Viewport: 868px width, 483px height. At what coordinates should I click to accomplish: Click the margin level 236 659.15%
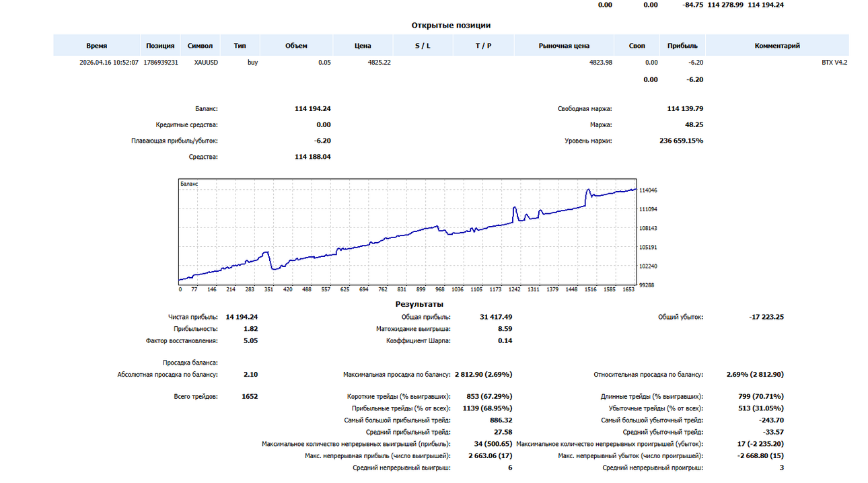pos(682,141)
